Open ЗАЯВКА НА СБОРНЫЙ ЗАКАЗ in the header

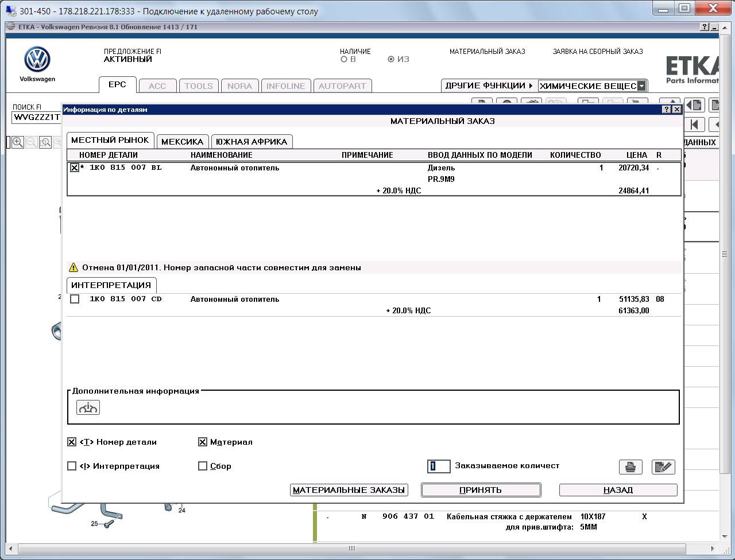coord(598,52)
